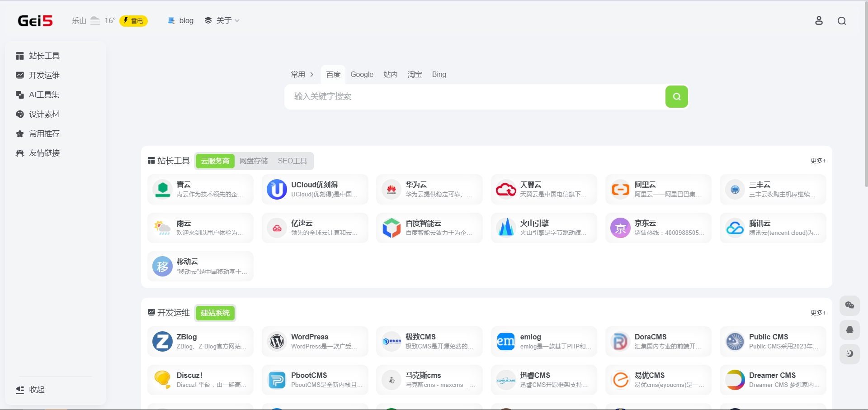Click the Dreamer CMS logo icon
The width and height of the screenshot is (868, 410).
[x=735, y=380]
